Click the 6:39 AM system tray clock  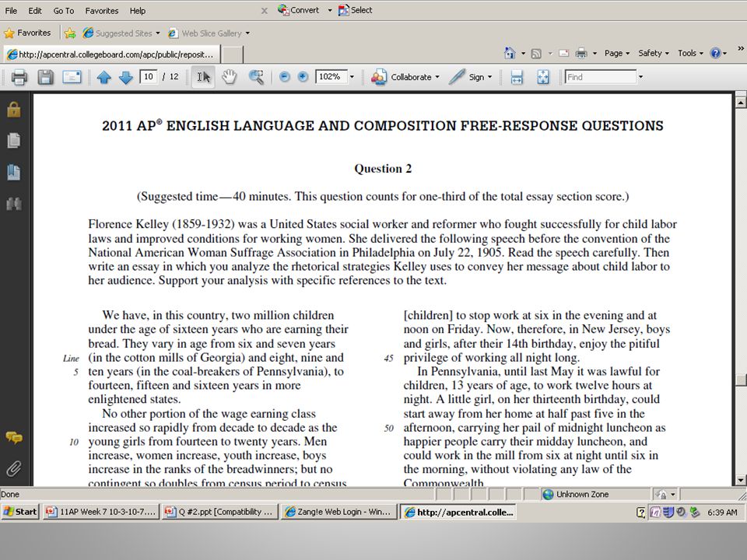[x=722, y=513]
